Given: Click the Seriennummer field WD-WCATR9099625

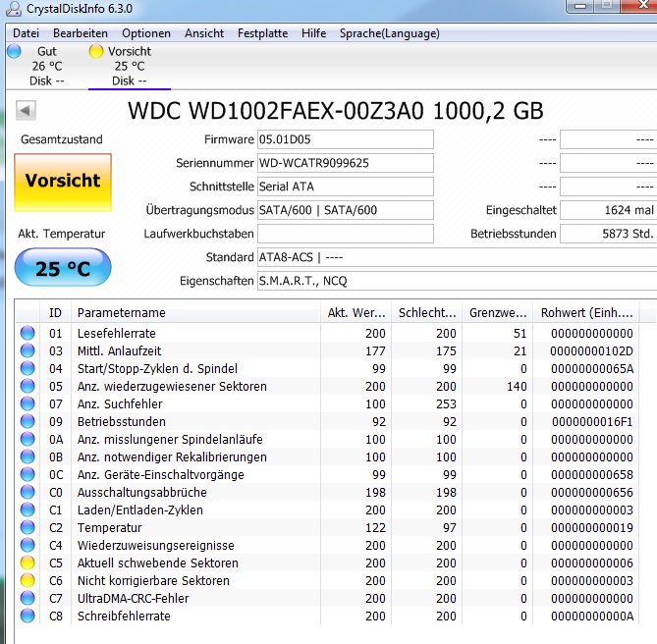Looking at the screenshot, I should [x=346, y=163].
